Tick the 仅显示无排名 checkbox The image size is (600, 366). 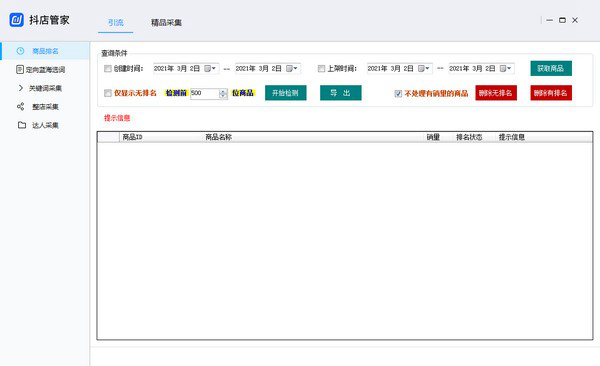[108, 93]
